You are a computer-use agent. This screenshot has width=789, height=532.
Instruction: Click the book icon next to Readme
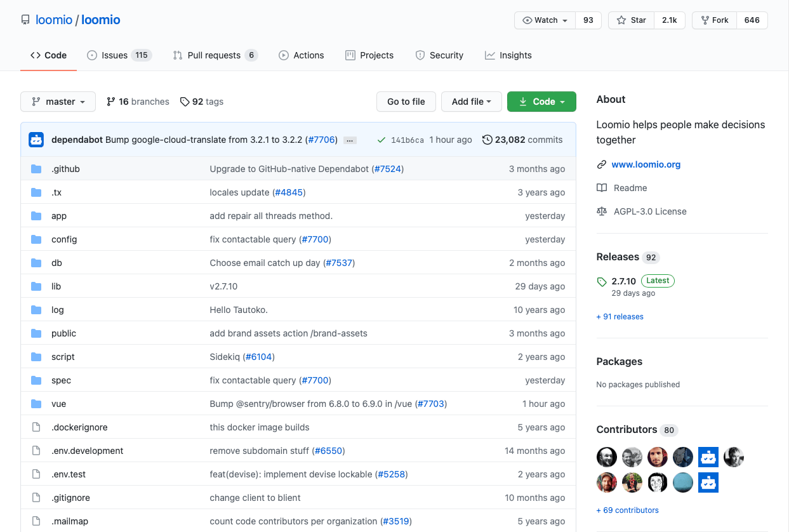[602, 188]
